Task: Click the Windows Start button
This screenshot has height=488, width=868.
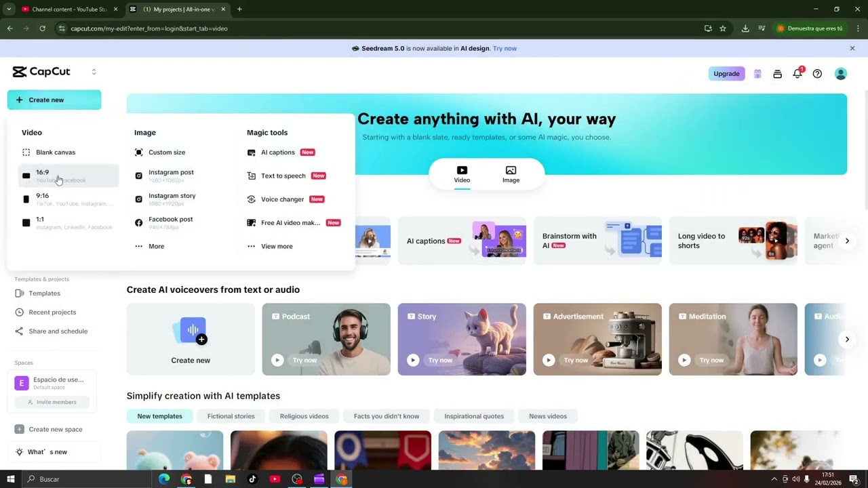Action: coord(10,479)
